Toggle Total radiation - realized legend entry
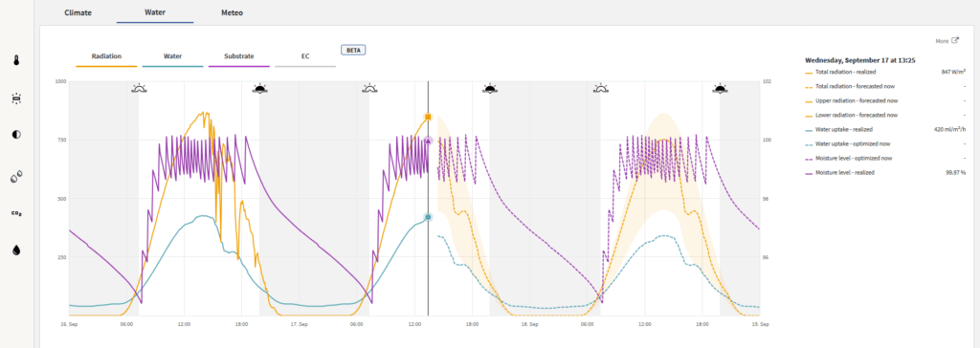The height and width of the screenshot is (348, 980). click(847, 73)
